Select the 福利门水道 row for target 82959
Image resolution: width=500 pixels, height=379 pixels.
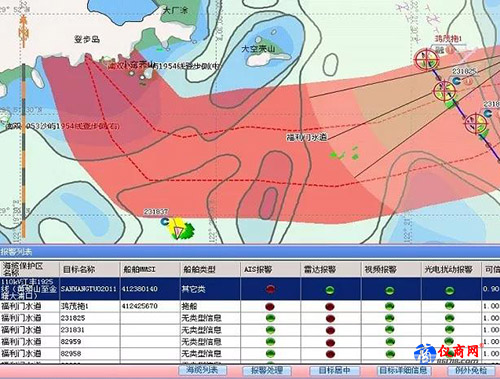[x=250, y=342]
